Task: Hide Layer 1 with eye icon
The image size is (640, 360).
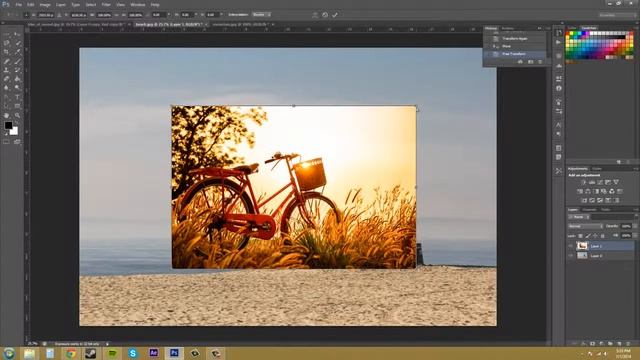Action: click(571, 246)
